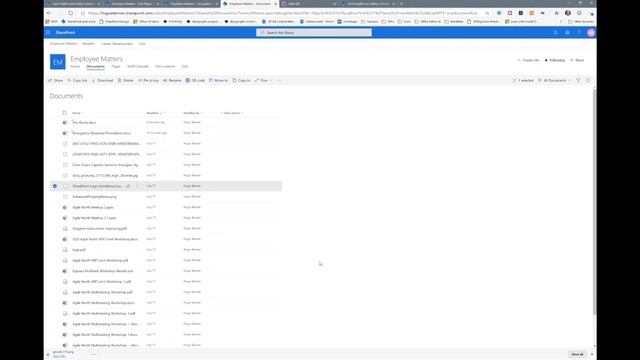
Task: Open the filter pane funnel icon
Action: [578, 80]
